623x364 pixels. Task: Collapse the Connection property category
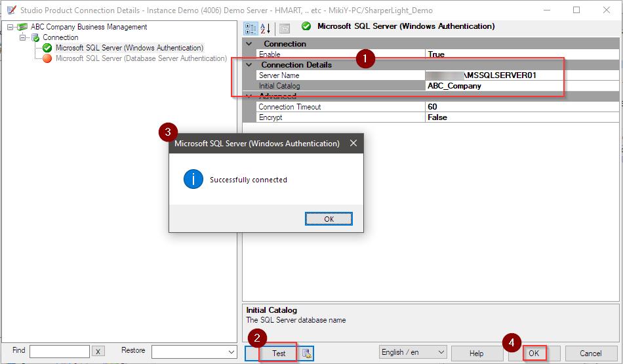(249, 44)
